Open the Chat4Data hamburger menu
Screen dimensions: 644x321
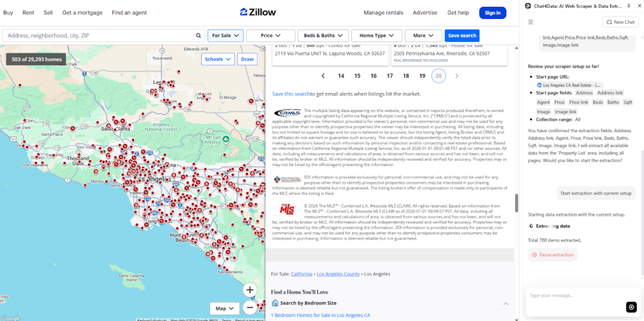click(x=530, y=22)
